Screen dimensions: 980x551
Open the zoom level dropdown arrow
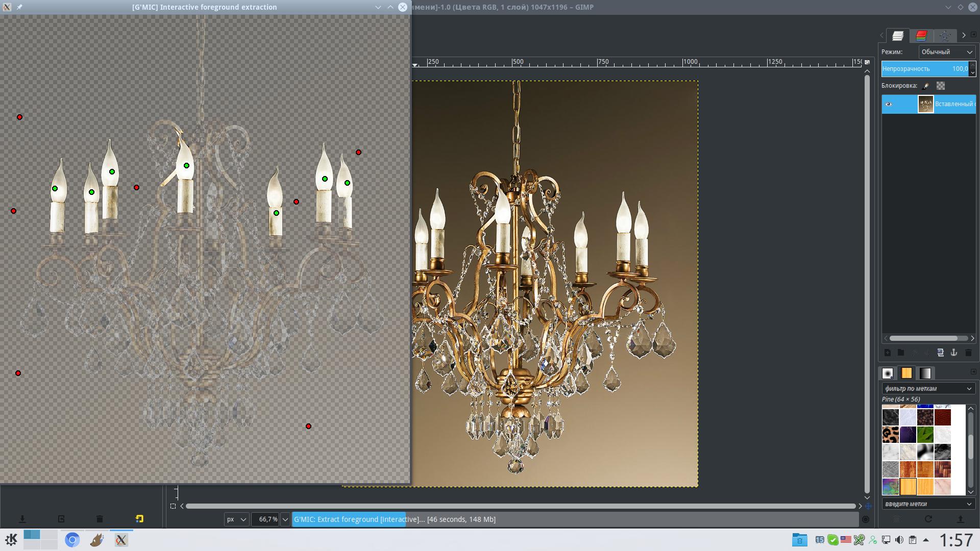285,519
